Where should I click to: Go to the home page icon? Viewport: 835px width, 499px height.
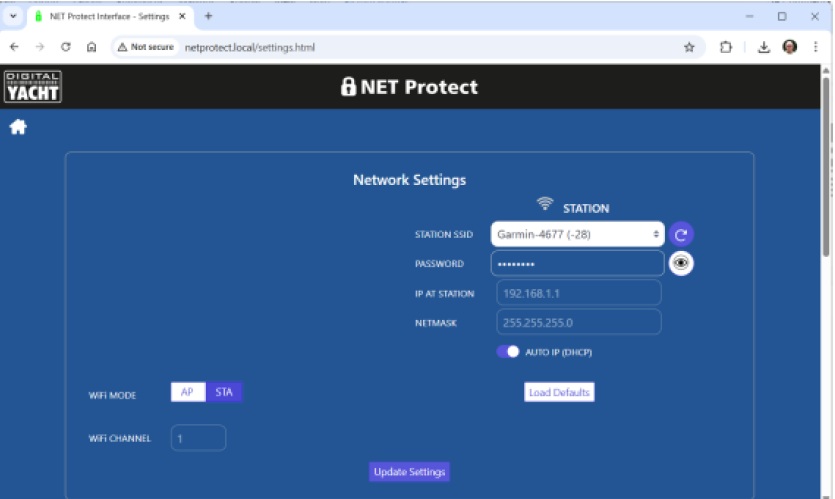(x=18, y=127)
